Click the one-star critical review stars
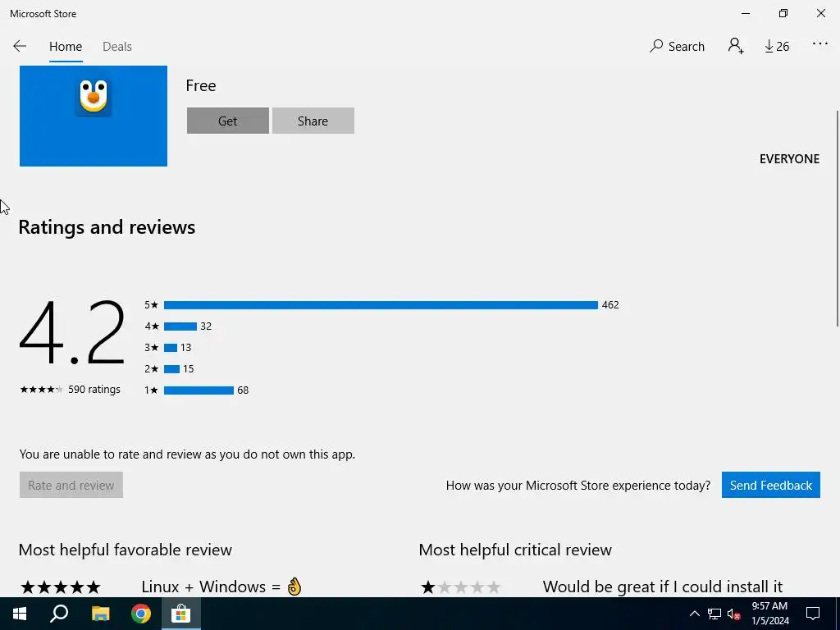840x630 pixels. click(x=461, y=587)
